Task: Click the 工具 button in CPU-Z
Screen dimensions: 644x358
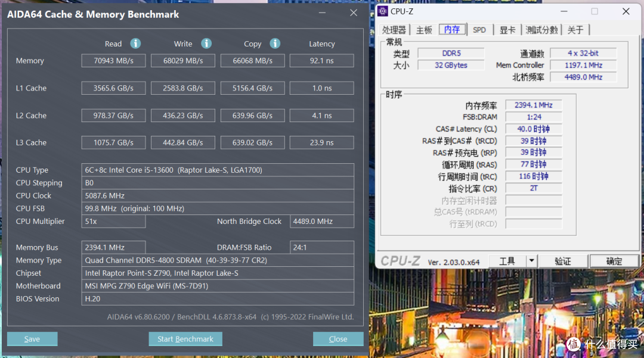Action: click(x=507, y=261)
